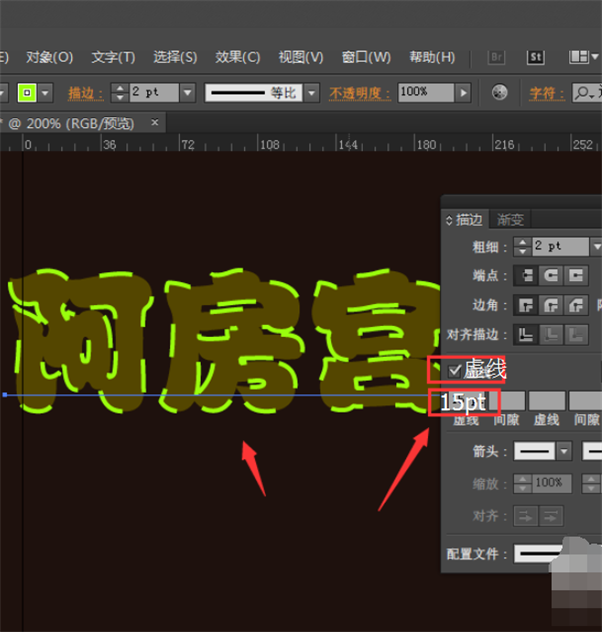
Task: Open the 粗细 weight dropdown in panel
Action: [x=596, y=247]
